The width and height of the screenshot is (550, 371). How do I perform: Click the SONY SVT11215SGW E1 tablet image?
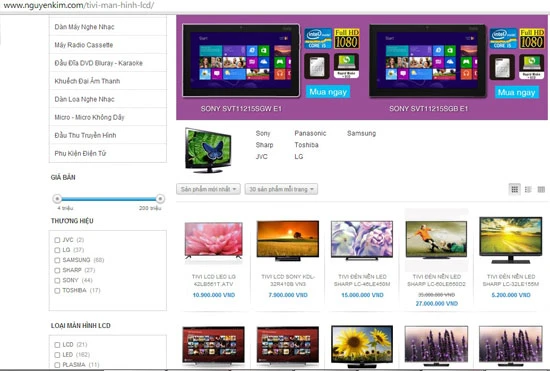pos(241,60)
